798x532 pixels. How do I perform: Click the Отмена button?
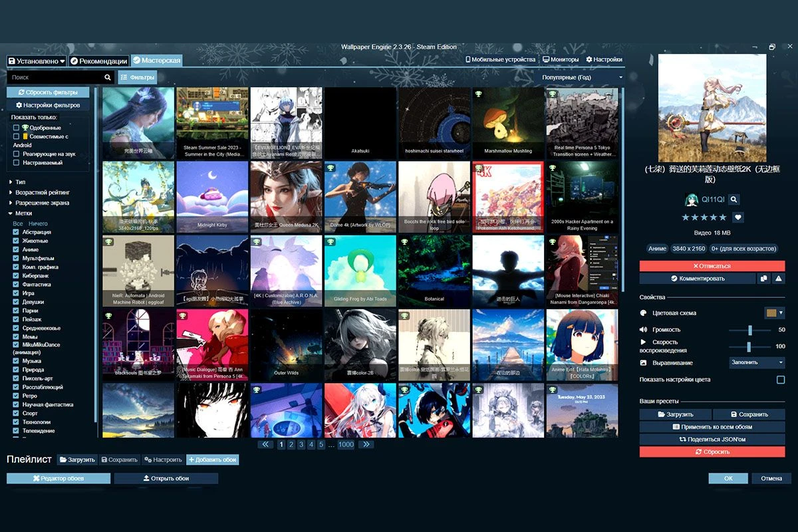(771, 478)
